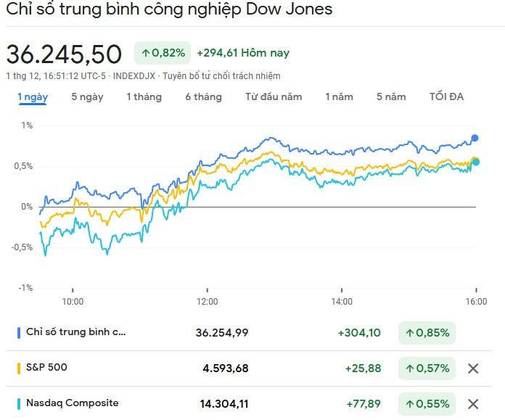Click the Dow Jones blue color marker
This screenshot has height=420, width=505.
point(19,333)
